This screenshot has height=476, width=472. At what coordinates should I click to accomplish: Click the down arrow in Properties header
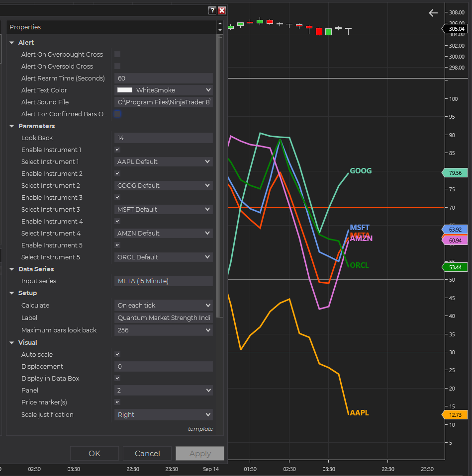pos(220,30)
